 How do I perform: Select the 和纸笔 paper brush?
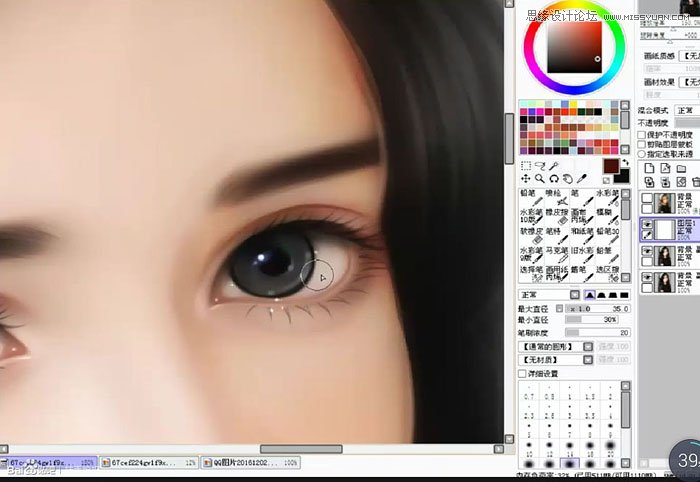(582, 236)
